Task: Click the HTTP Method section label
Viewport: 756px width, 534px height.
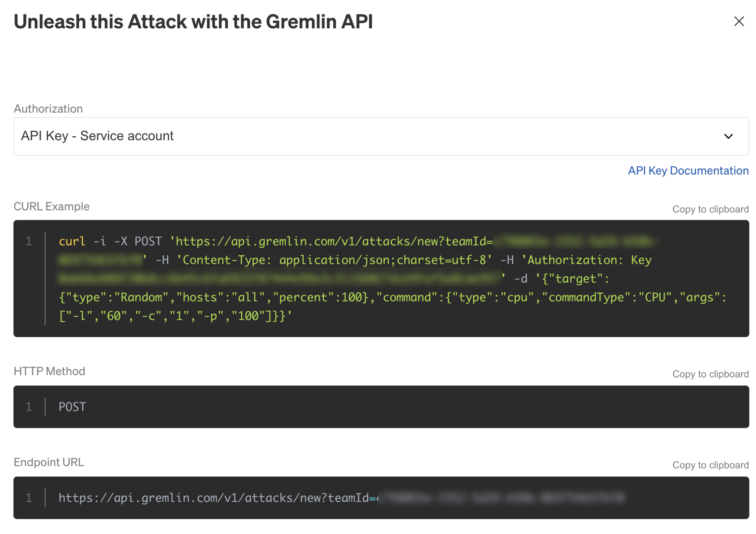Action: click(49, 371)
